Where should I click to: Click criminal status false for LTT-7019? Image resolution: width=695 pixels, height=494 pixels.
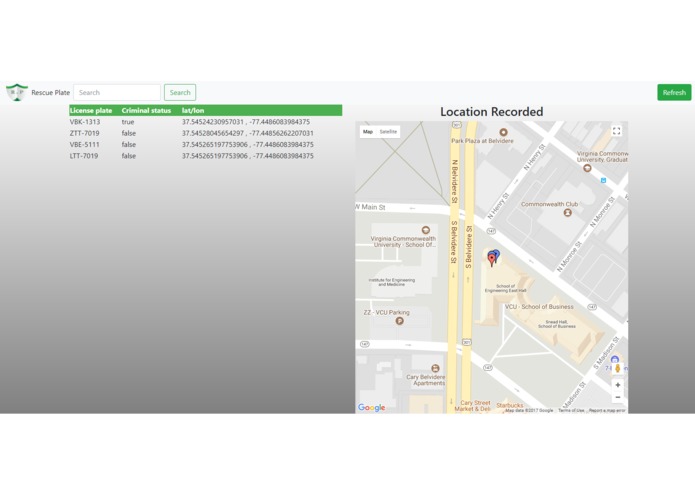click(129, 156)
